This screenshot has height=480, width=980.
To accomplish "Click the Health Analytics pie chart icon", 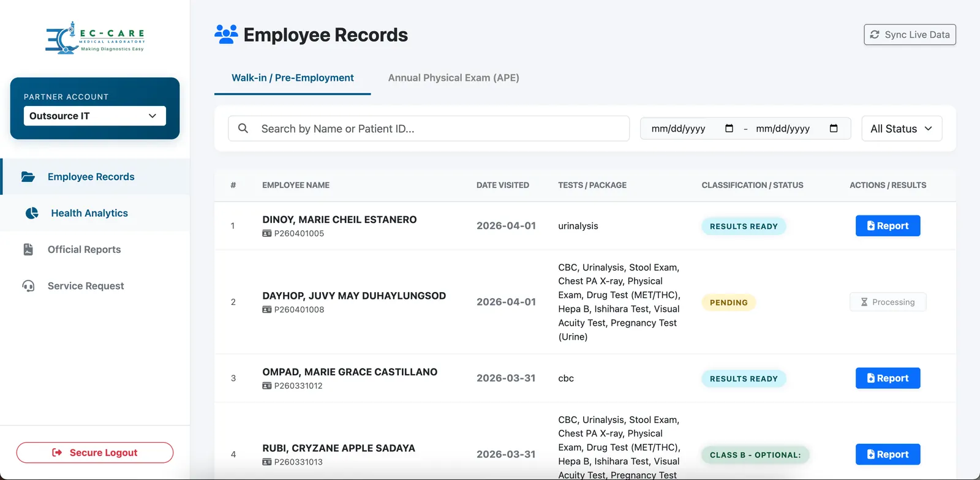I will tap(32, 213).
